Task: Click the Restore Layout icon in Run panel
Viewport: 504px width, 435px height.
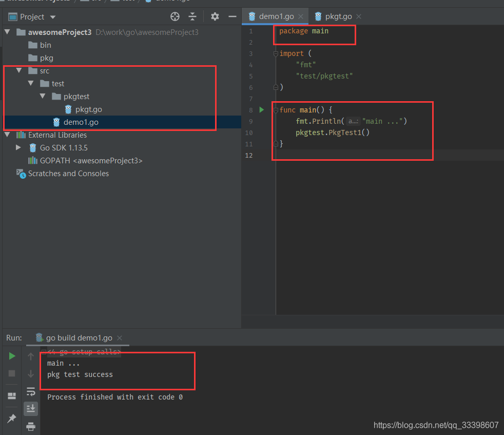Action: pos(12,396)
